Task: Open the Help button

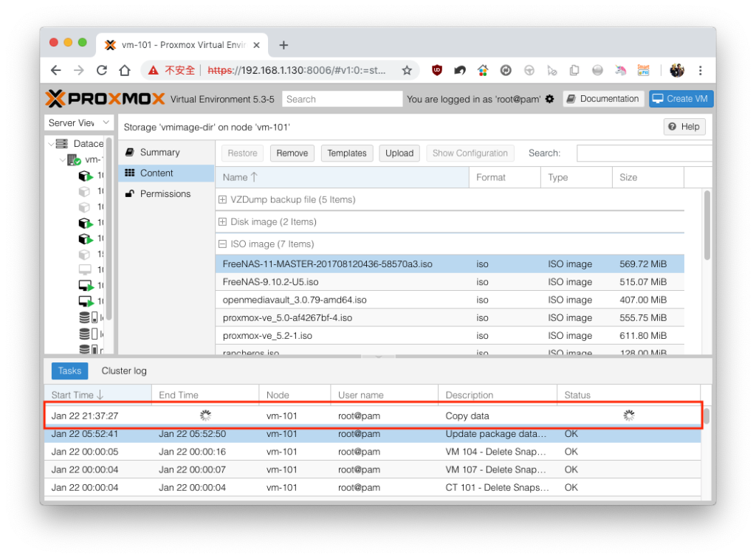Action: coord(684,127)
